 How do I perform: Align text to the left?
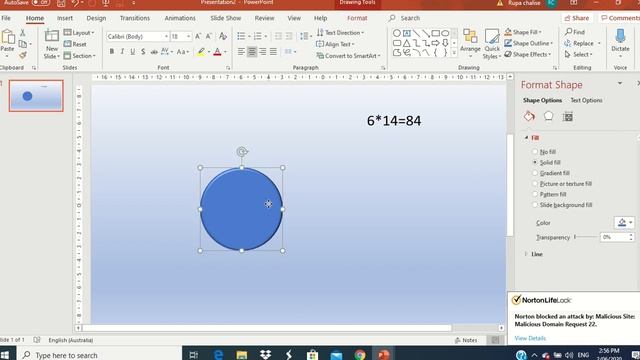[x=241, y=52]
